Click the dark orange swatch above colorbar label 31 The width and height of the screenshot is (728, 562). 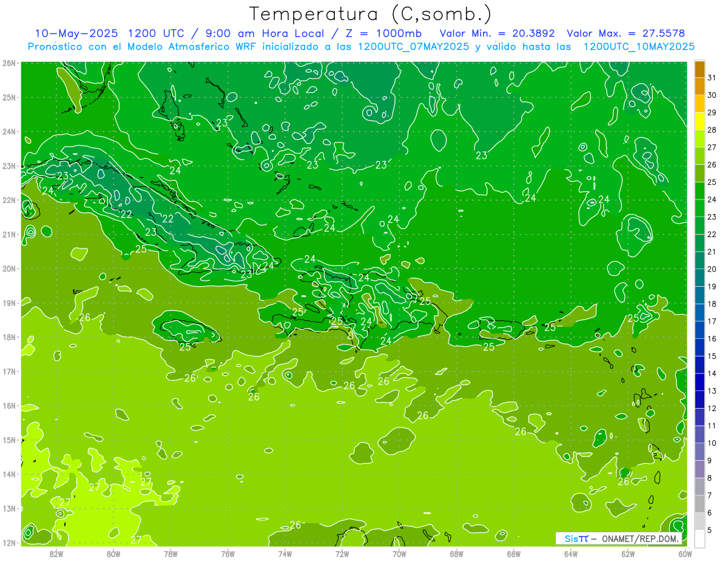coord(699,69)
